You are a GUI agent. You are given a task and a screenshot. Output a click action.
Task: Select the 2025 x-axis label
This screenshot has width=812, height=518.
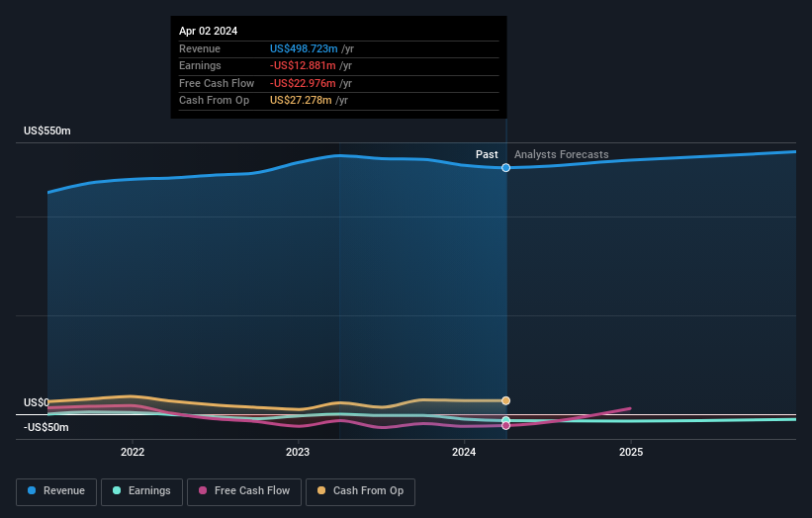coord(631,452)
